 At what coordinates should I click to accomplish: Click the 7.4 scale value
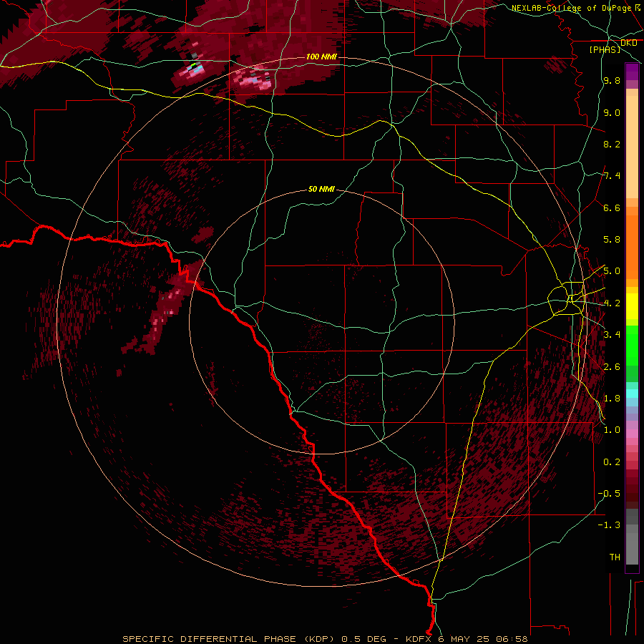coord(612,176)
